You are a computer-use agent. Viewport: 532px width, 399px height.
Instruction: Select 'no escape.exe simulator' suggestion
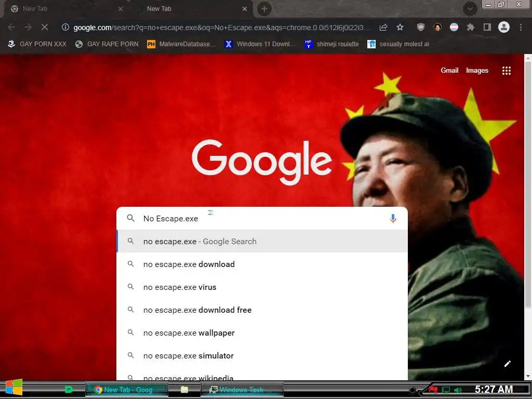click(262, 355)
